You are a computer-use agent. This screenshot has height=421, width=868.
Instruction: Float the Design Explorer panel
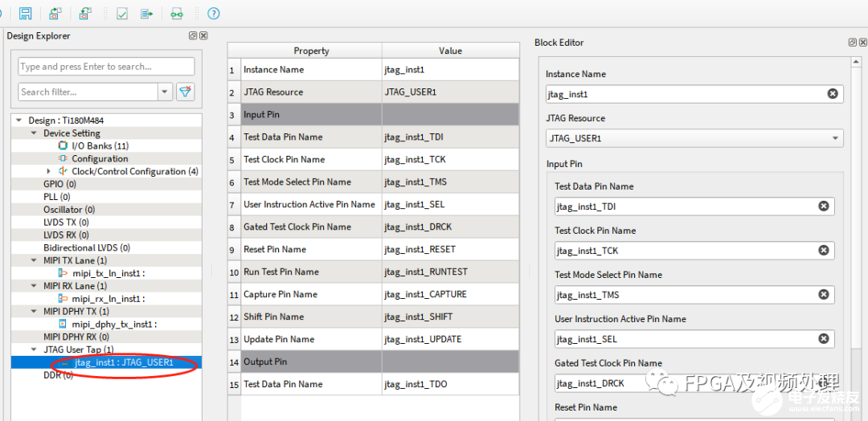click(193, 36)
